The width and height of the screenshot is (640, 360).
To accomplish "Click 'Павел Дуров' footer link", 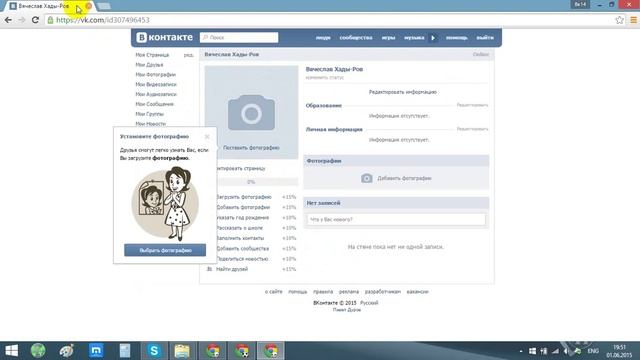I will point(347,310).
